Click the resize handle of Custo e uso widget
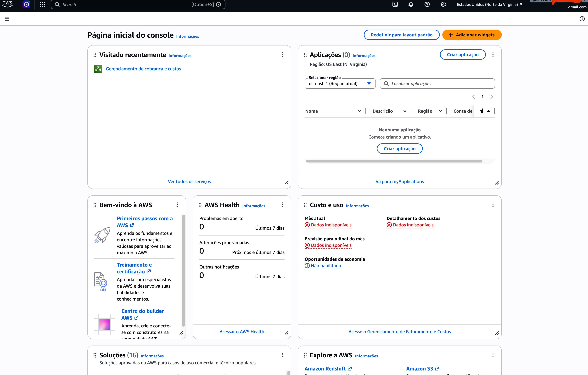 point(497,333)
